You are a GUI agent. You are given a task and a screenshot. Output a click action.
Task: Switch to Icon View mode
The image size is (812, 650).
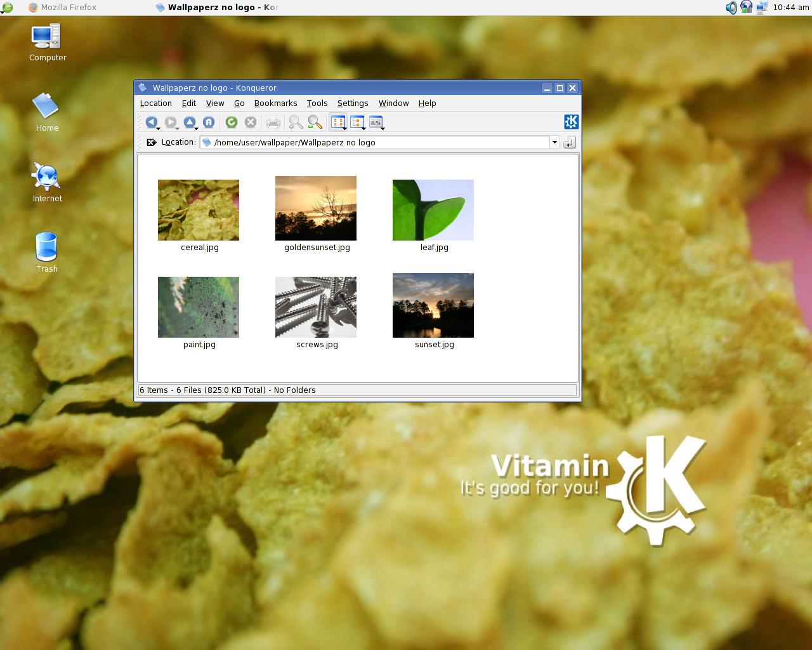tap(338, 122)
